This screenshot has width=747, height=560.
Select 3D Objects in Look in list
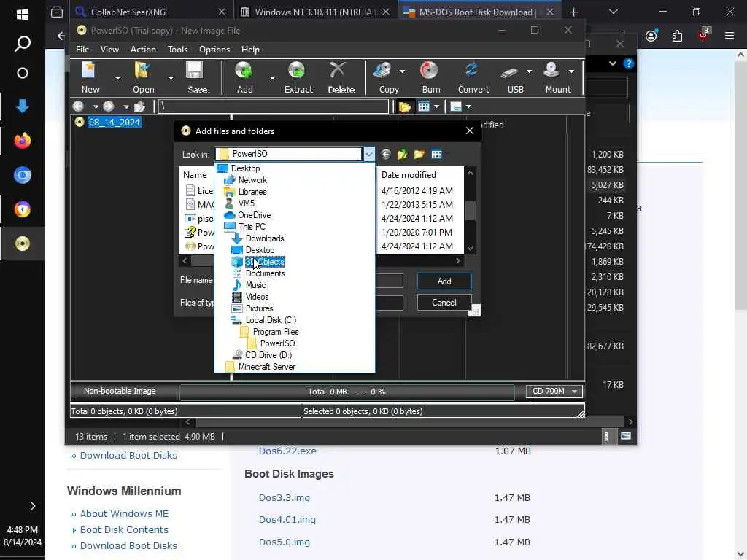[x=265, y=262]
